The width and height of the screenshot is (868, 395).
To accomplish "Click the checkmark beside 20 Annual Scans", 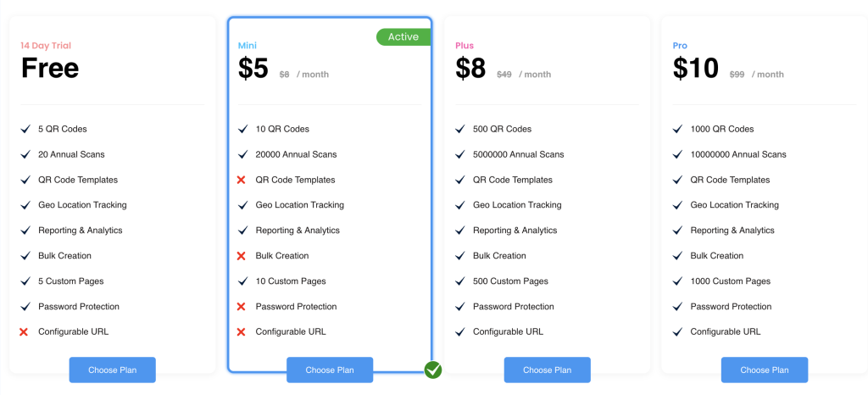I will tap(25, 154).
